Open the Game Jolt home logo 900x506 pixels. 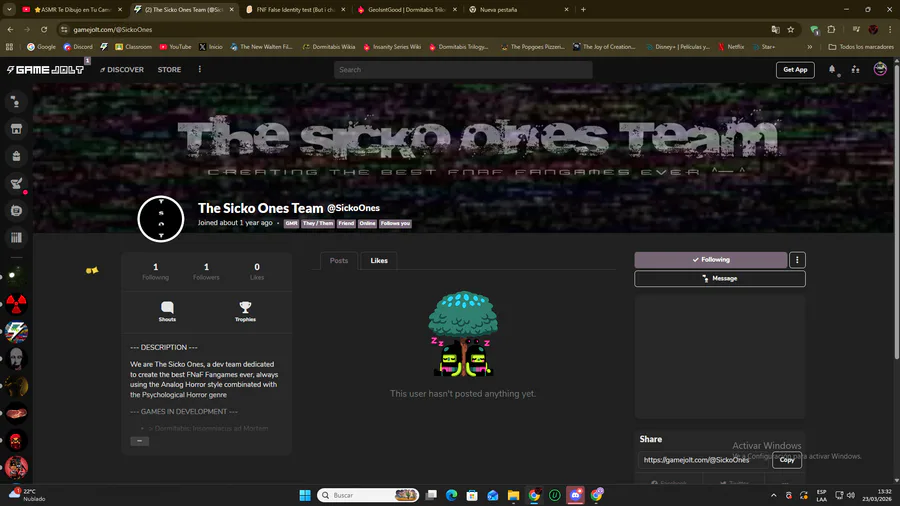pos(45,69)
